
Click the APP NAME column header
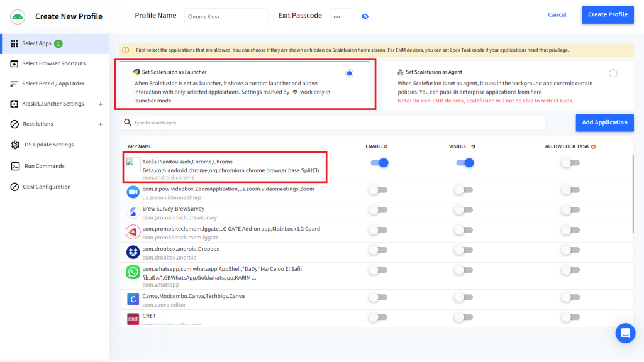(x=140, y=146)
